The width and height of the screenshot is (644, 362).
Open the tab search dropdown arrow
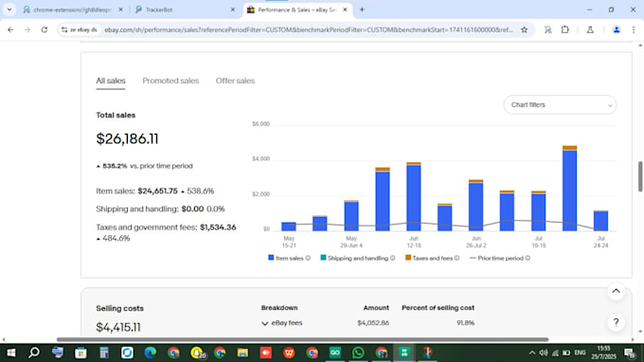9,9
